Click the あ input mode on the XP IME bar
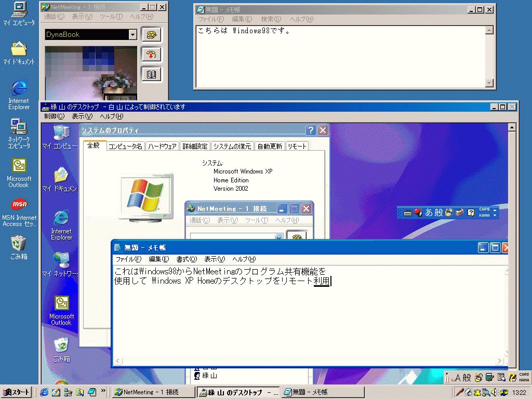The height and width of the screenshot is (399, 532). click(429, 212)
